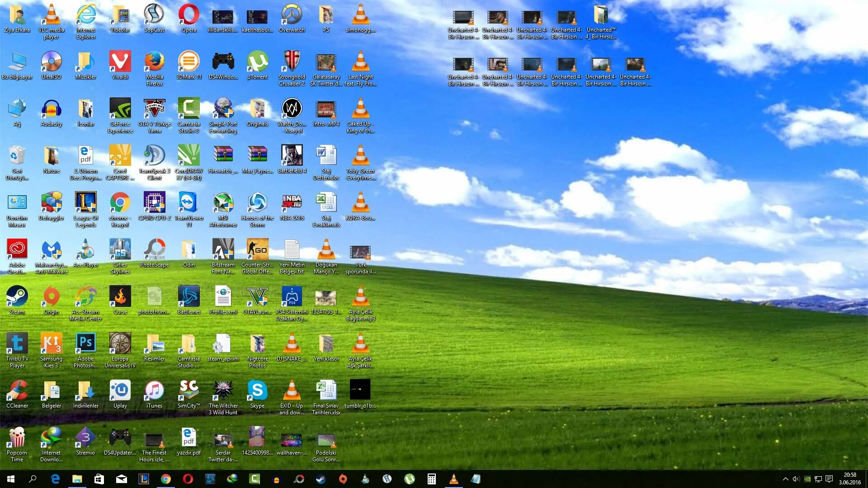Click system clock showing 20:58
868x488 pixels.
pos(849,479)
